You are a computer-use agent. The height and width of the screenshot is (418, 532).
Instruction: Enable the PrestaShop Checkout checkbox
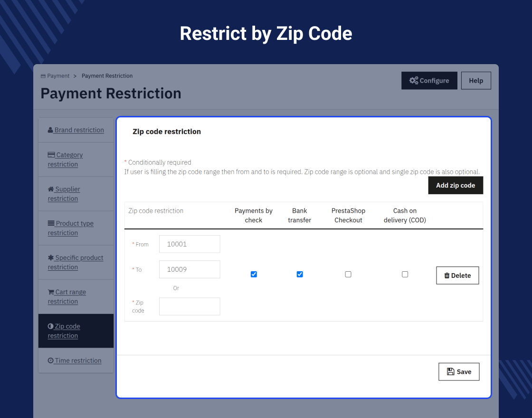(x=348, y=274)
